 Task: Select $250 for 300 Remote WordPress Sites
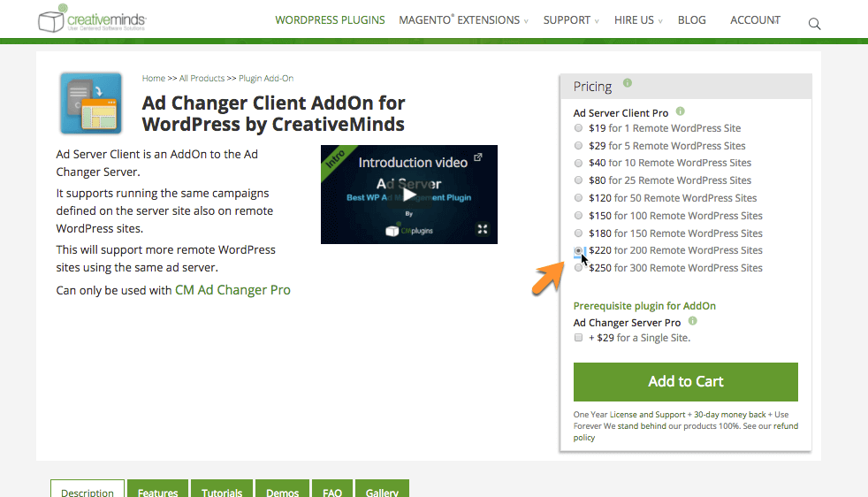pyautogui.click(x=578, y=268)
